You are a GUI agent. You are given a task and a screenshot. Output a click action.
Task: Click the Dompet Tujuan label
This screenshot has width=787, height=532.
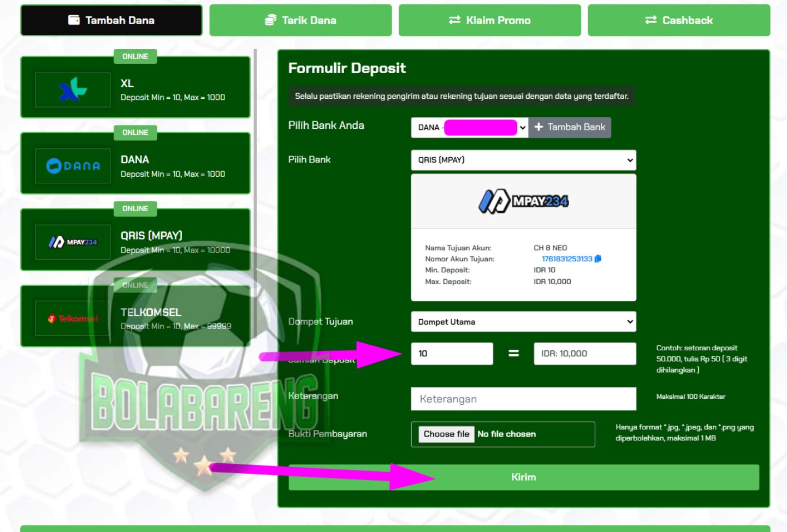[x=321, y=322]
